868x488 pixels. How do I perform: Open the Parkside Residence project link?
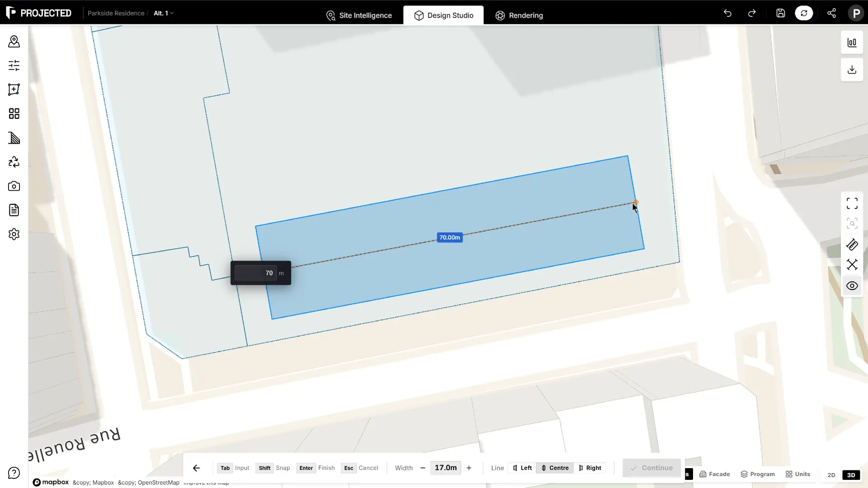pos(116,13)
